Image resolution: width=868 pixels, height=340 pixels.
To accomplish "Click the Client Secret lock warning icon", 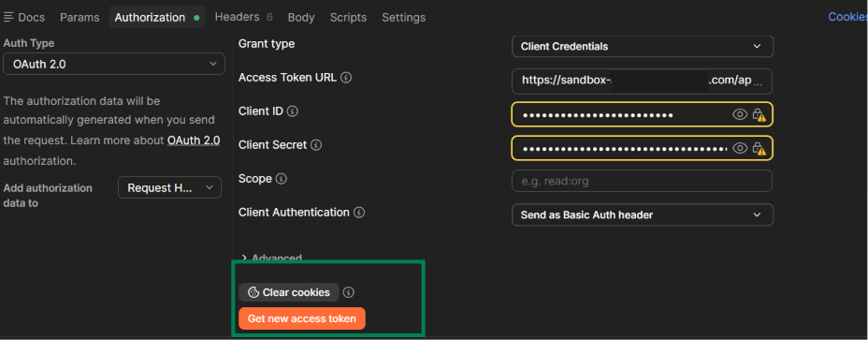I will [759, 149].
